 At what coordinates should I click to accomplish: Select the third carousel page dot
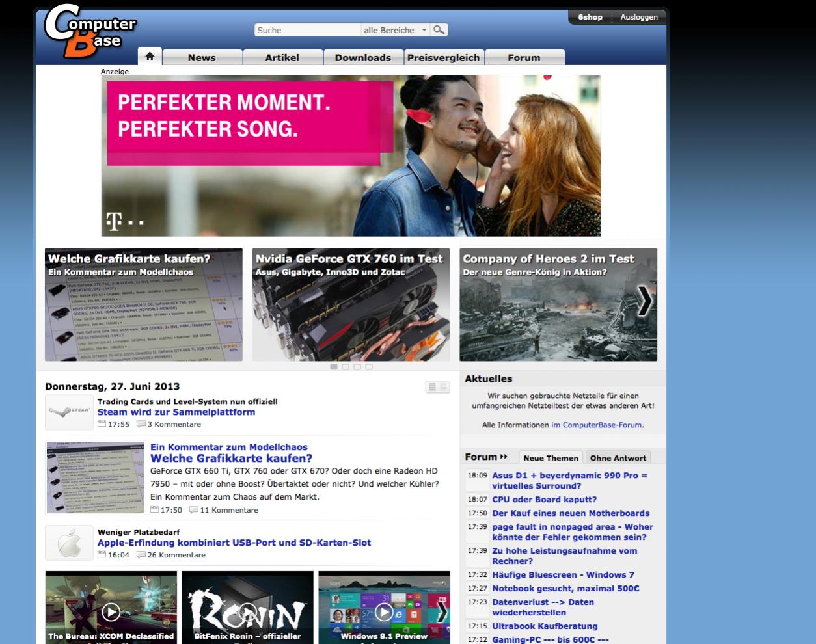[357, 367]
